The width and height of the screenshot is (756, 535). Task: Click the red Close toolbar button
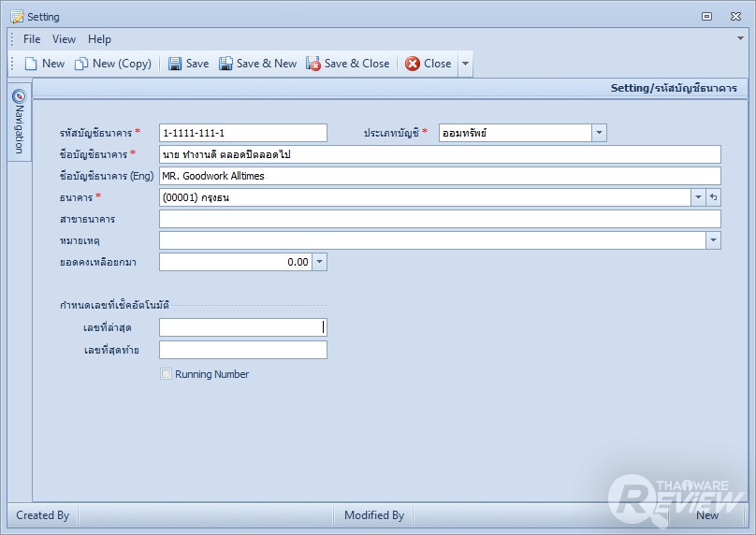(429, 64)
